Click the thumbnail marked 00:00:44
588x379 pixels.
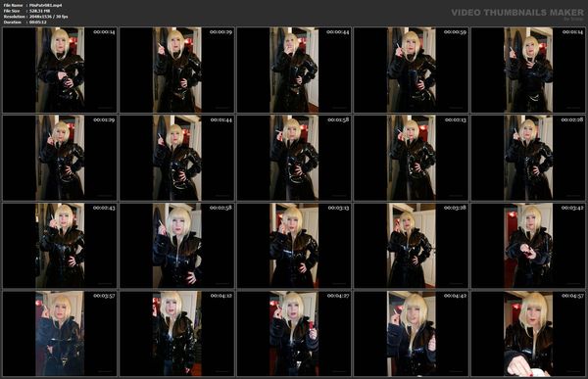(294, 70)
